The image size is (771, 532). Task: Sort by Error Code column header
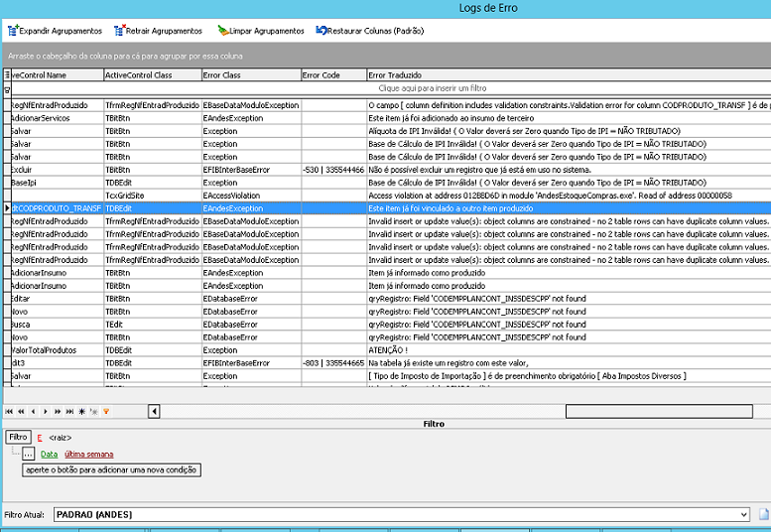click(x=333, y=74)
